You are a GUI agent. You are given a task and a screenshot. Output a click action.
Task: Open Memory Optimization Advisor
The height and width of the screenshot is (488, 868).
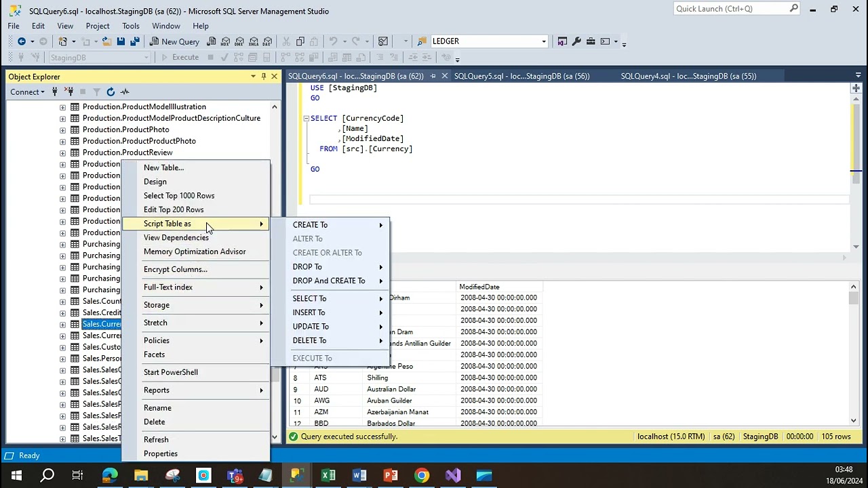click(x=195, y=251)
